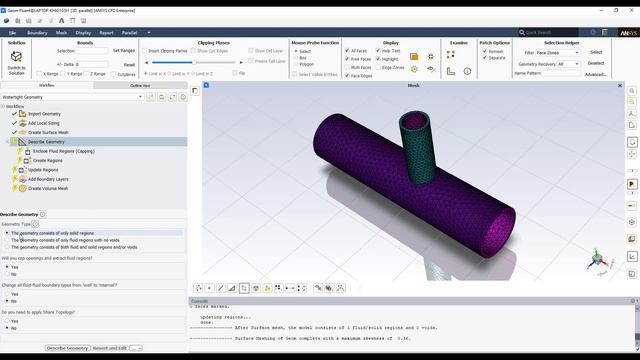Click the Quick Search field
The image size is (640, 360).
tap(548, 32)
